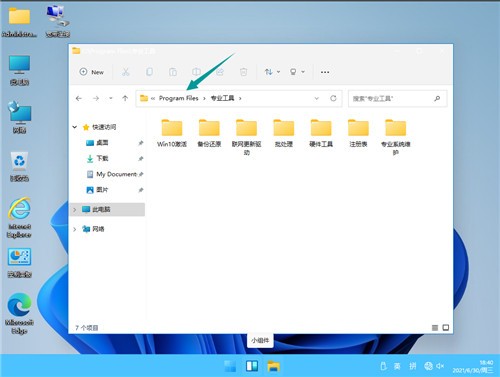Click the network globe icon in tray

[x=428, y=366]
